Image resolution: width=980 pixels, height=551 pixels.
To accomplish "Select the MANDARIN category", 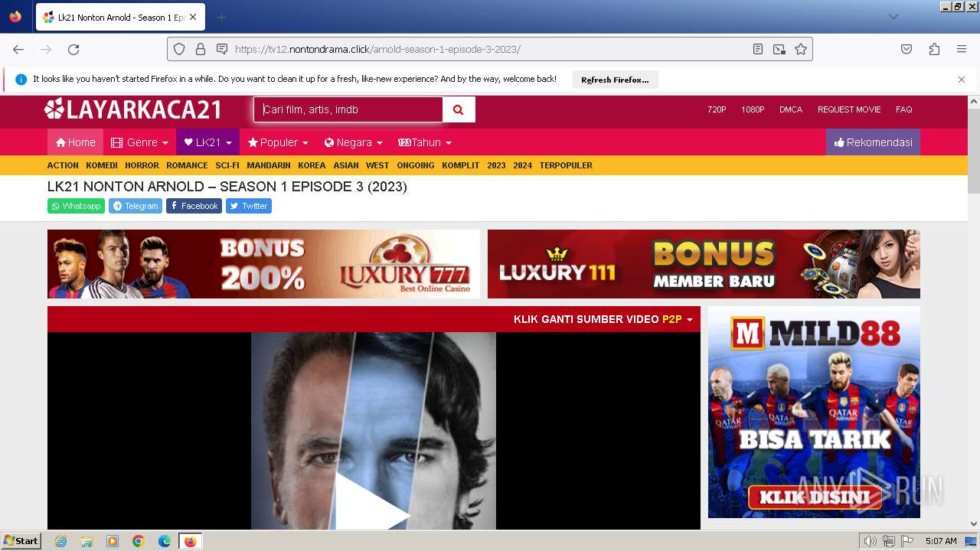I will tap(269, 165).
